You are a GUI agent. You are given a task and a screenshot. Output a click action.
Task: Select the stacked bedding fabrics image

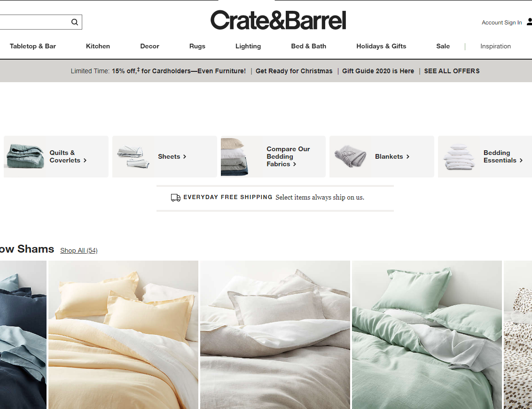pos(235,157)
